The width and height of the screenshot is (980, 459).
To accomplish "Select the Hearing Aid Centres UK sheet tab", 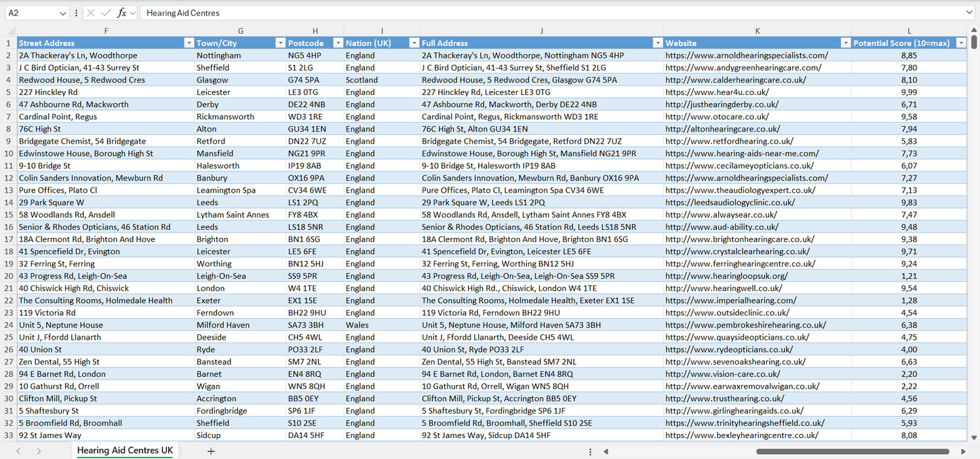I will (124, 450).
